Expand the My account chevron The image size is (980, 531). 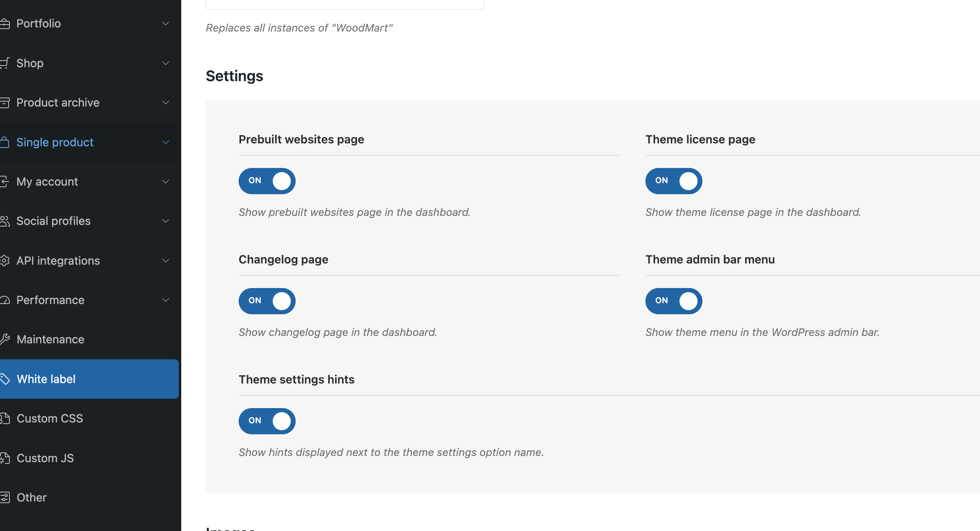pyautogui.click(x=166, y=182)
